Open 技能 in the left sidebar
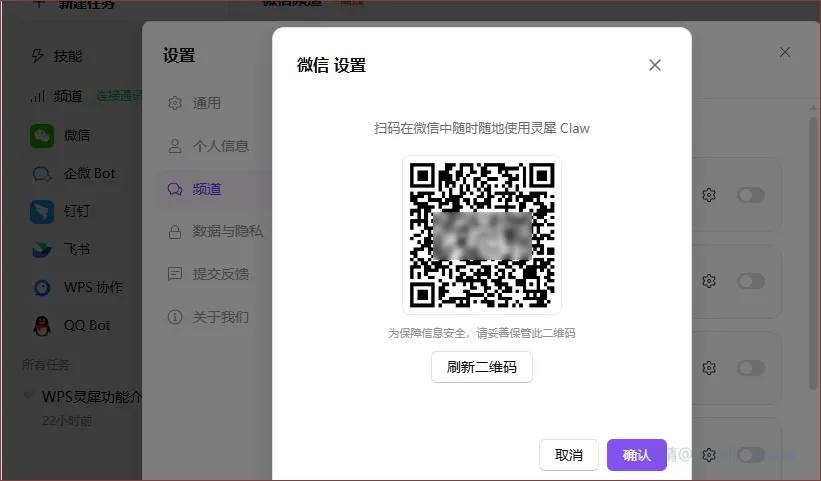This screenshot has width=821, height=481. (x=68, y=56)
